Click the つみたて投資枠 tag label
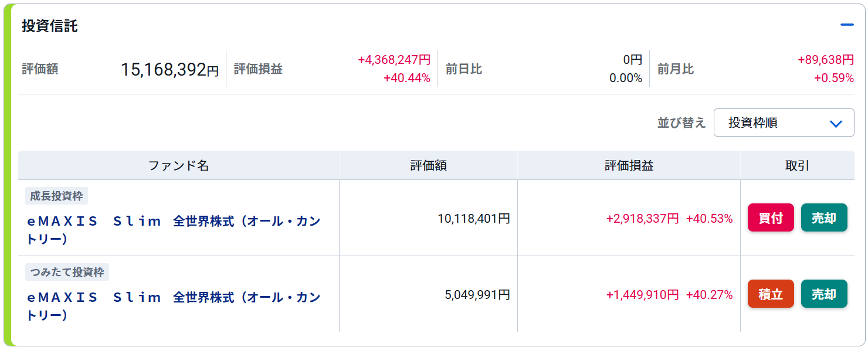The image size is (868, 347). click(67, 272)
